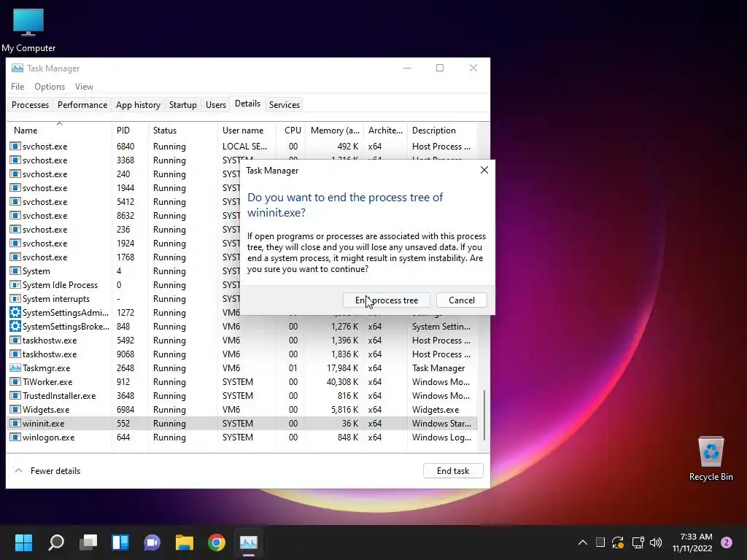This screenshot has height=560, width=747.
Task: Sort by the Memory column header
Action: coord(334,131)
